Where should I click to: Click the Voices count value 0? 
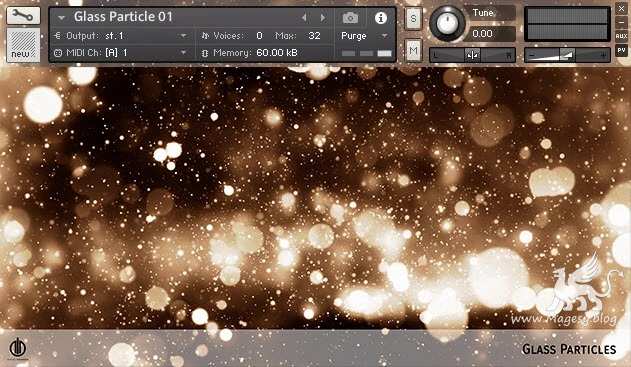click(259, 36)
